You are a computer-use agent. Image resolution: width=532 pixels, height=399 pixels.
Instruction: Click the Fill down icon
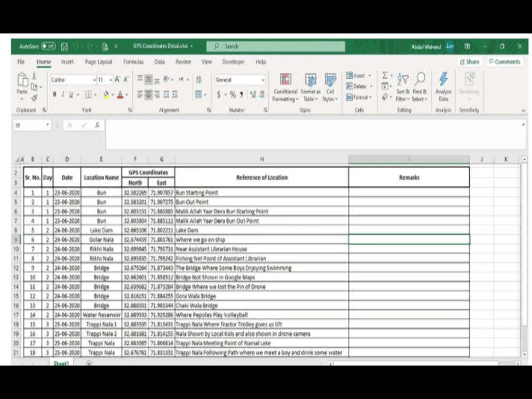click(385, 86)
